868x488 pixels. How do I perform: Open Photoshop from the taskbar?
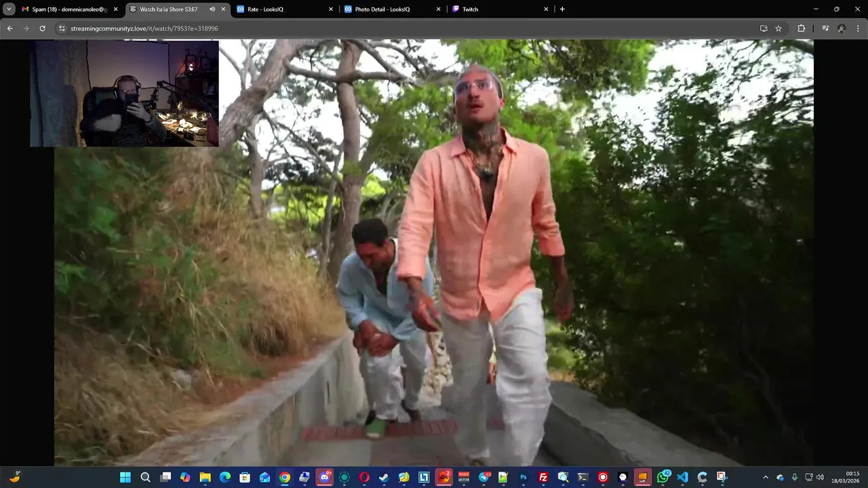point(524,477)
